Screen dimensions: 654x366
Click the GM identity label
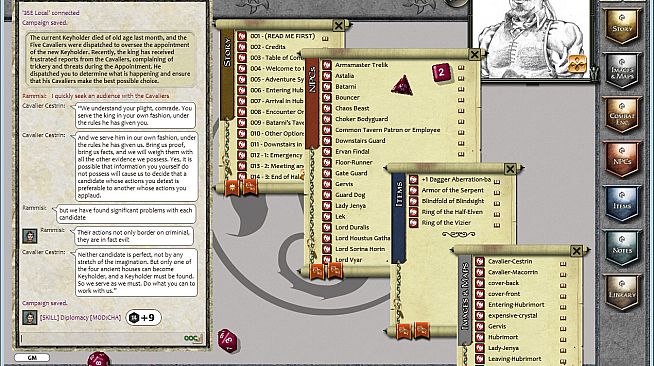(32, 358)
